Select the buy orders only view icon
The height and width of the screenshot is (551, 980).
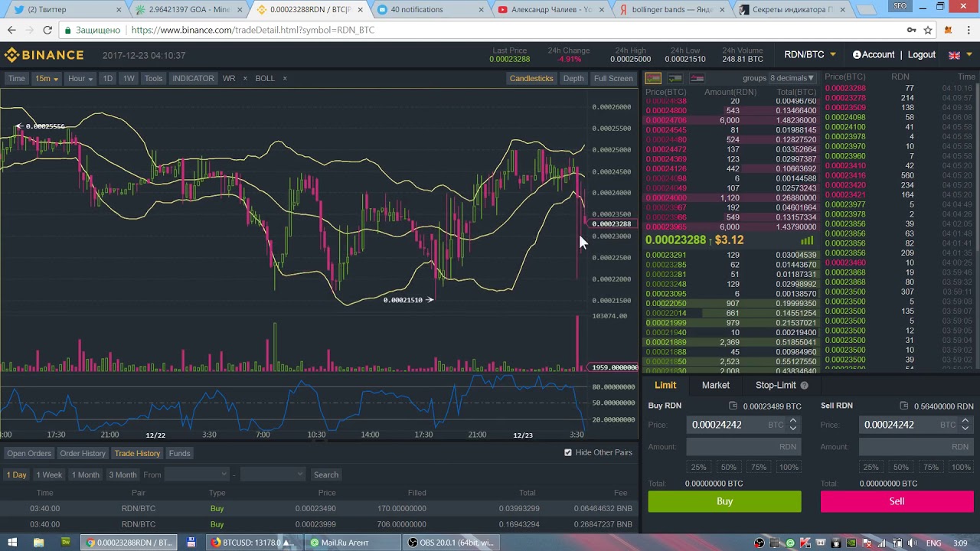[x=675, y=78]
